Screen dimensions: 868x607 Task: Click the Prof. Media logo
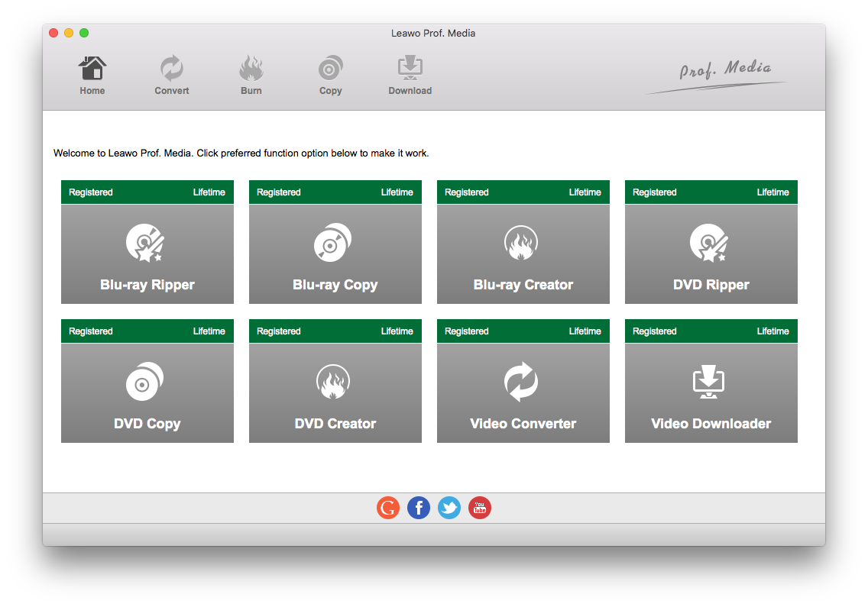tap(716, 76)
